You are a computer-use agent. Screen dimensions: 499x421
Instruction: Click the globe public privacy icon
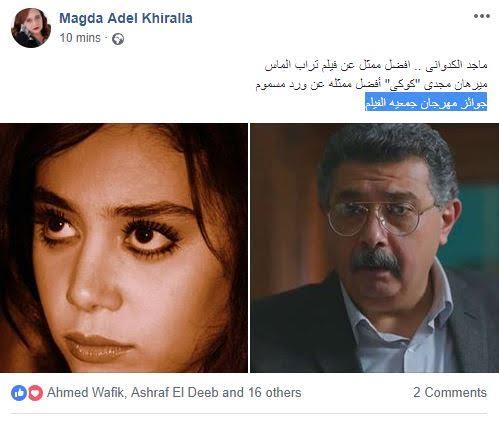click(x=118, y=39)
